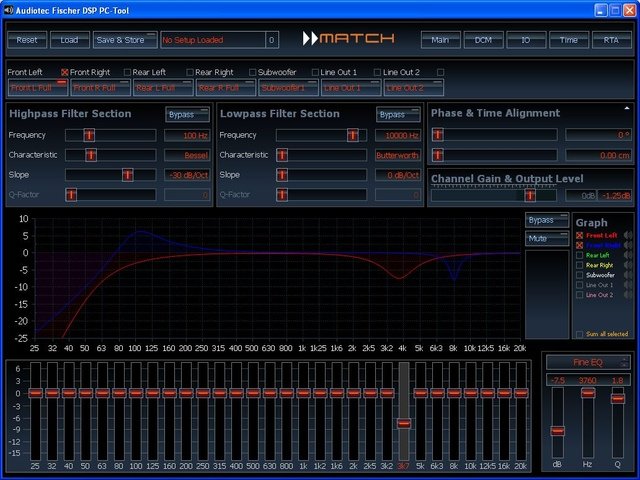Tick the Subwoofer channel checkbox at top
Image resolution: width=640 pixels, height=480 pixels.
[252, 72]
